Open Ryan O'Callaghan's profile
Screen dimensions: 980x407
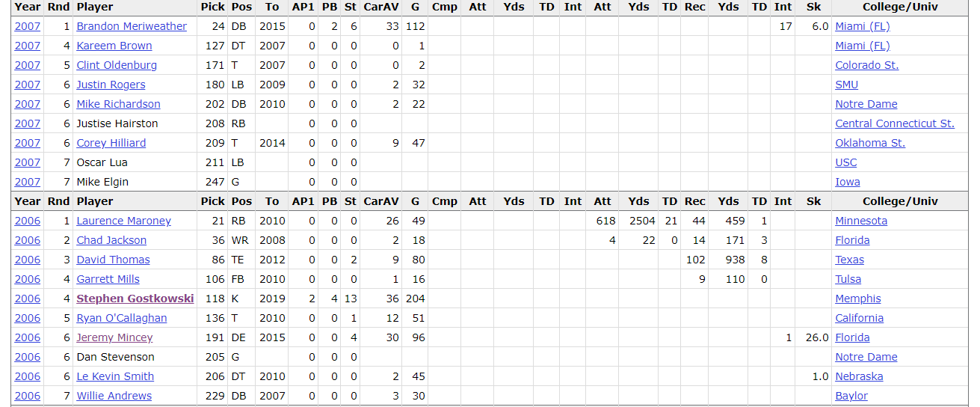pyautogui.click(x=121, y=318)
